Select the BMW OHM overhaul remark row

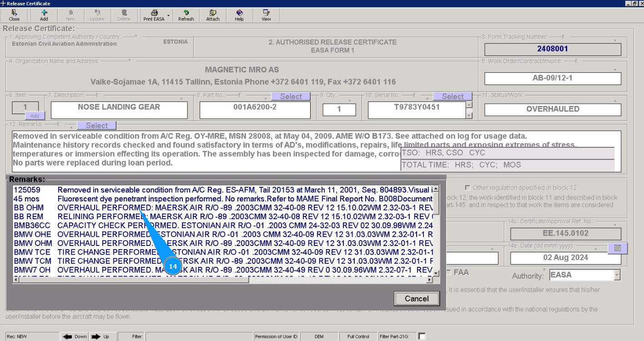[223, 243]
